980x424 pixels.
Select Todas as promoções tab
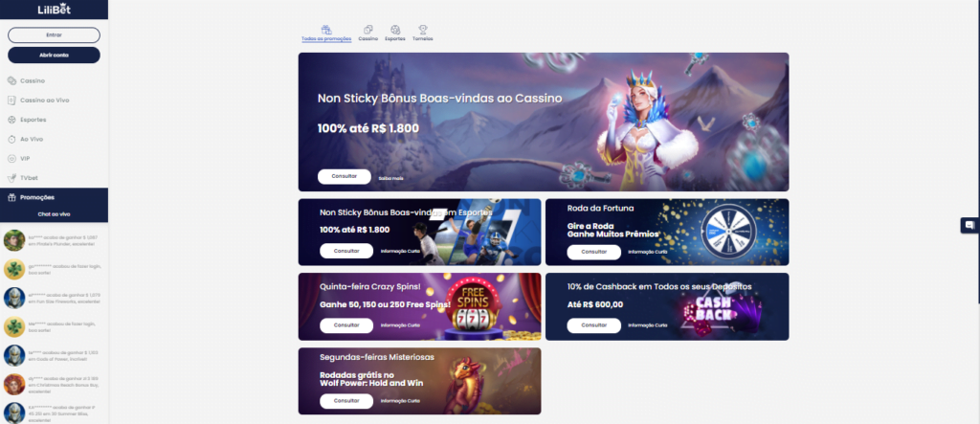point(326,33)
